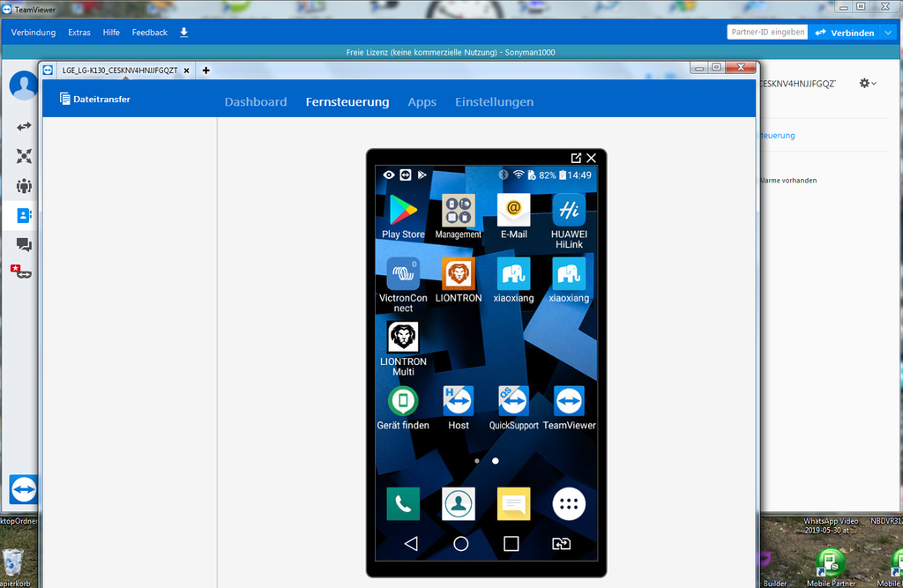The width and height of the screenshot is (903, 588).
Task: Click the user account avatar
Action: click(24, 86)
